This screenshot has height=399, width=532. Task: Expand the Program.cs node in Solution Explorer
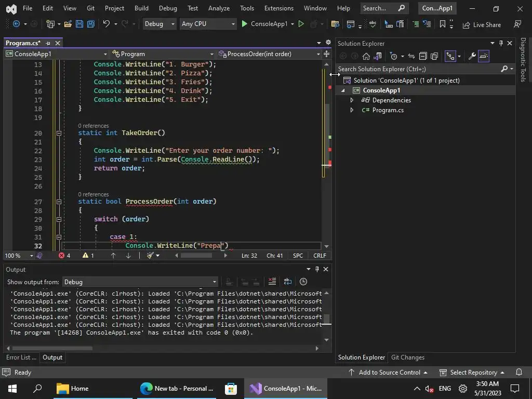pos(352,110)
